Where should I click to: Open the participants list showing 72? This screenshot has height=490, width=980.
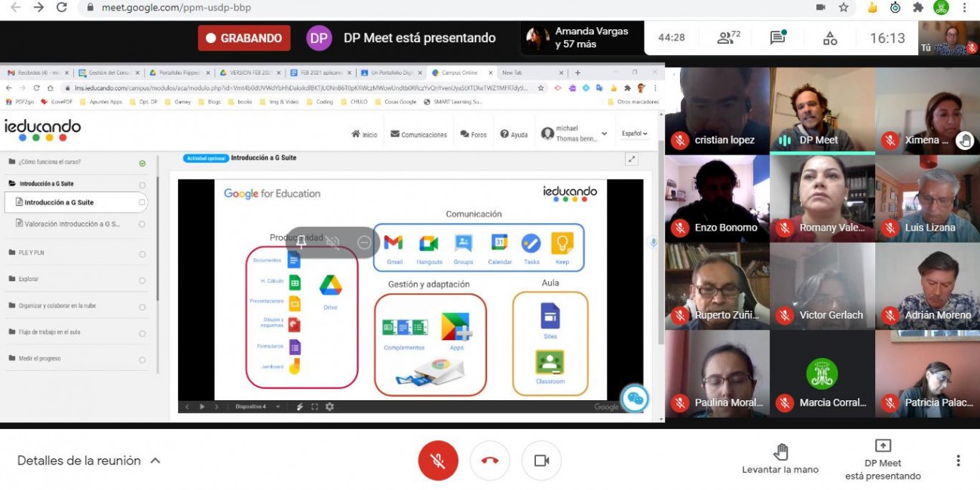tap(728, 38)
